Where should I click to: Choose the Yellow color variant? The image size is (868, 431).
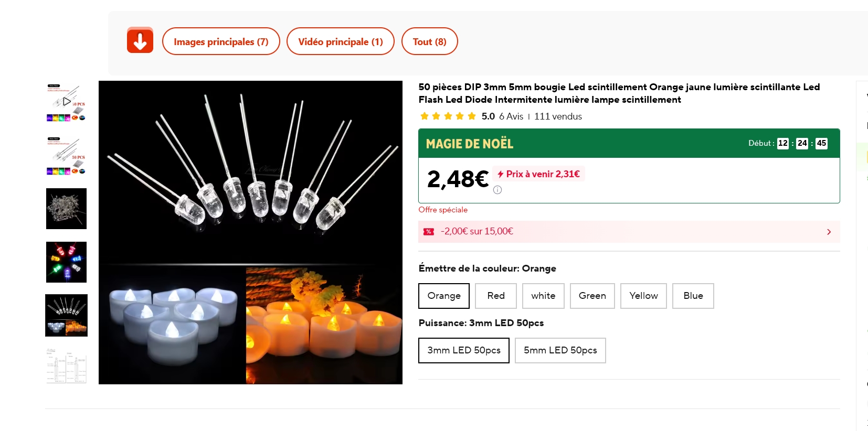(x=643, y=296)
